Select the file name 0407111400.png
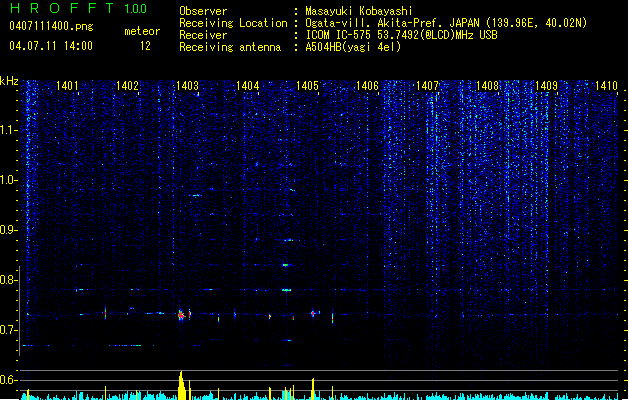629x400 pixels. click(51, 26)
